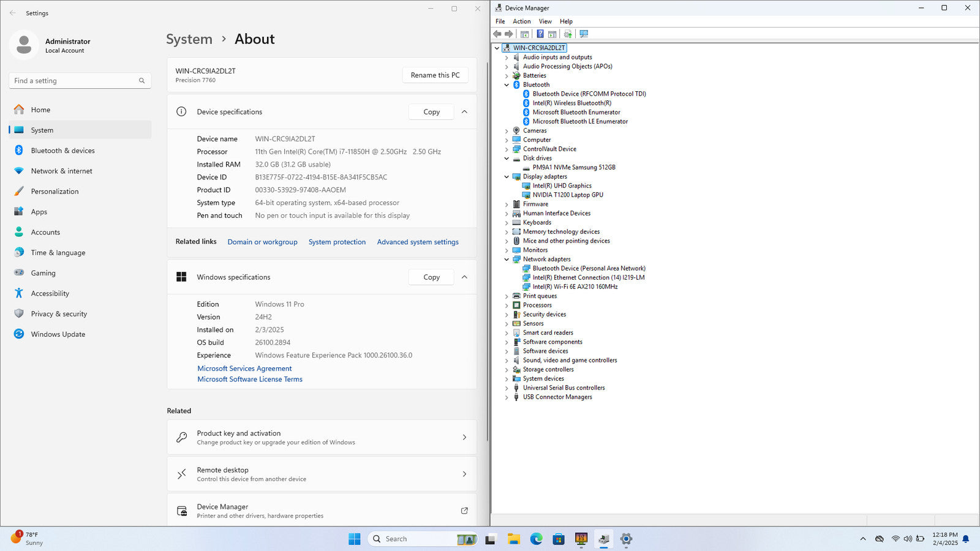Expand the Monitors node

point(507,250)
